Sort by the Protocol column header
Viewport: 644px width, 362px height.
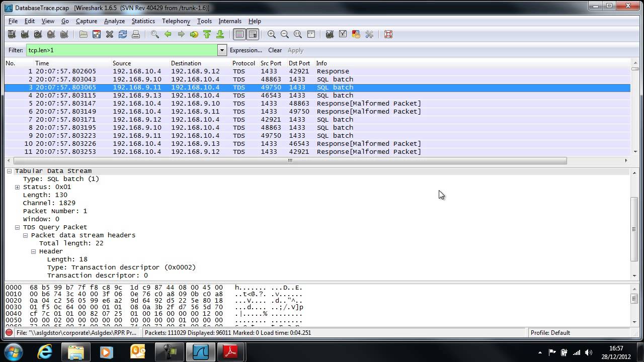[244, 63]
